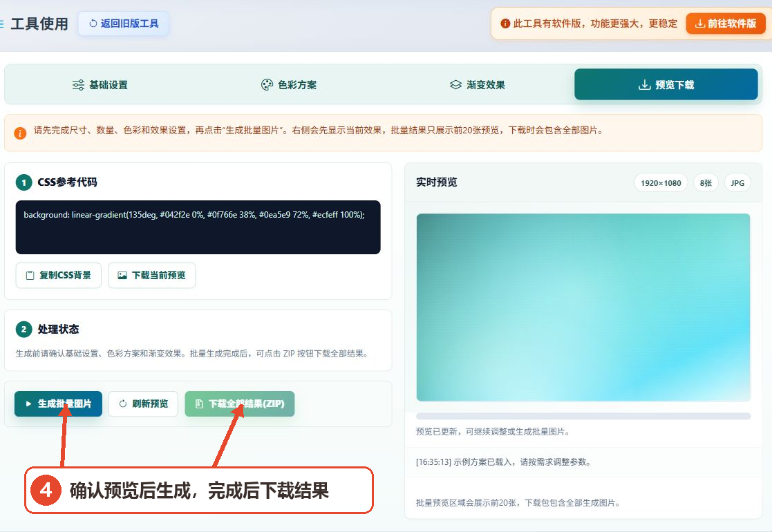The image size is (772, 532).
Task: Click the 此工具有软件版 notice text
Action: pyautogui.click(x=595, y=23)
